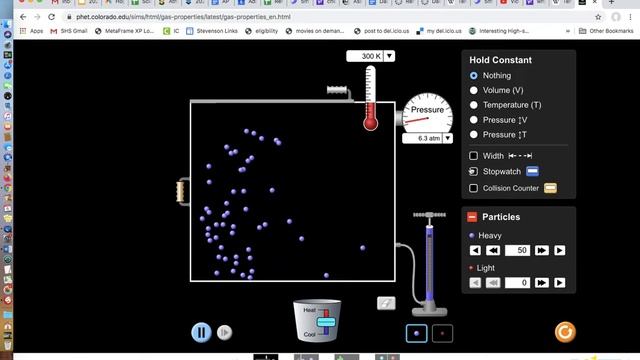Open the SHS Gmail bookmark

pos(69,31)
